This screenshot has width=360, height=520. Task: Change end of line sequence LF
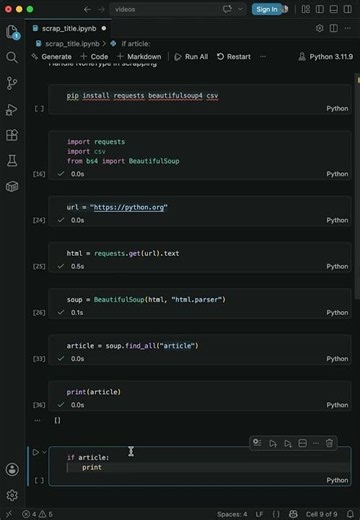[259, 514]
